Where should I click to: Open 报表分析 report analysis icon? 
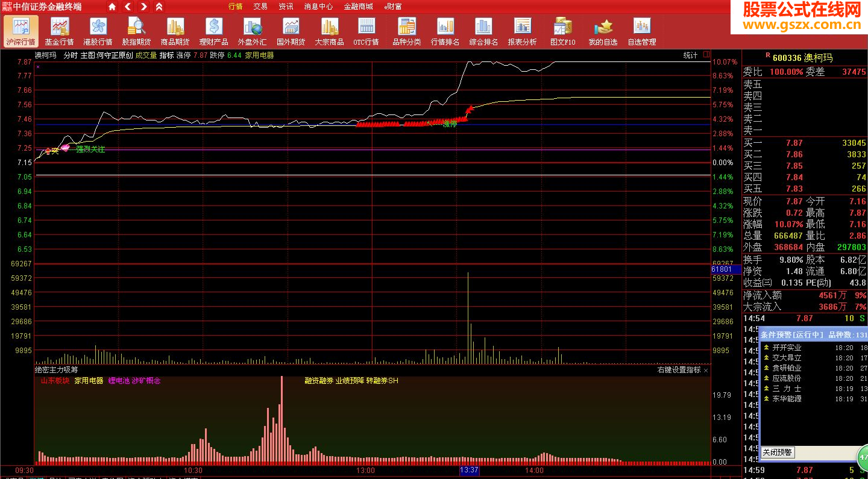522,31
